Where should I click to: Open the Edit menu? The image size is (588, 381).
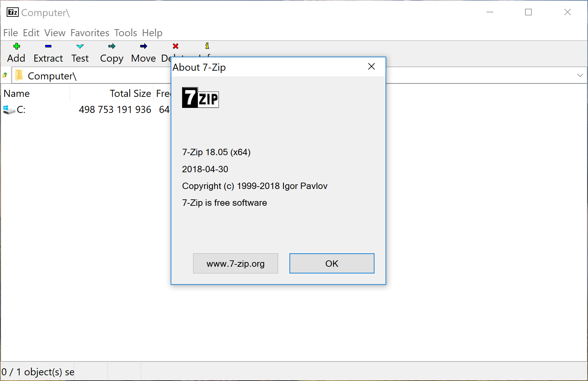(31, 33)
